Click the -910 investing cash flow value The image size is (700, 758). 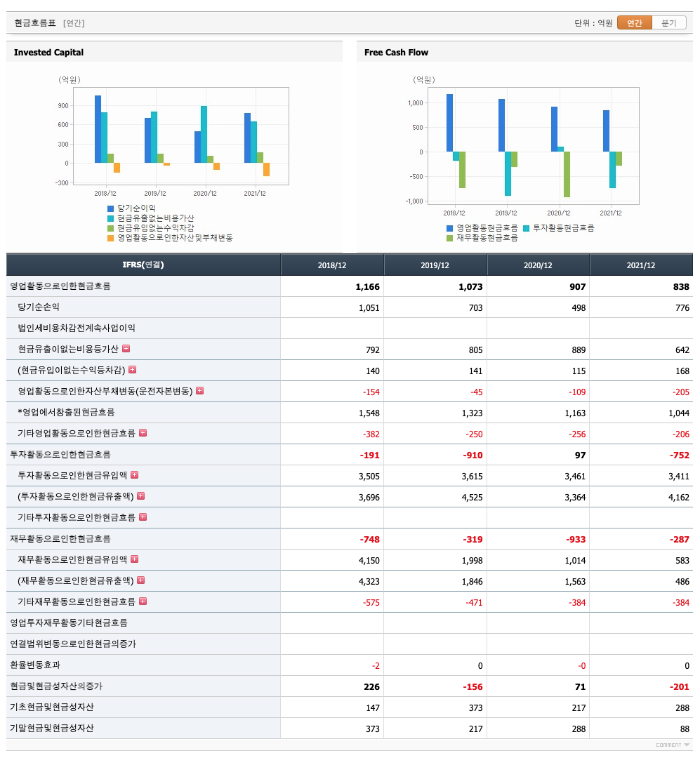[x=473, y=456]
